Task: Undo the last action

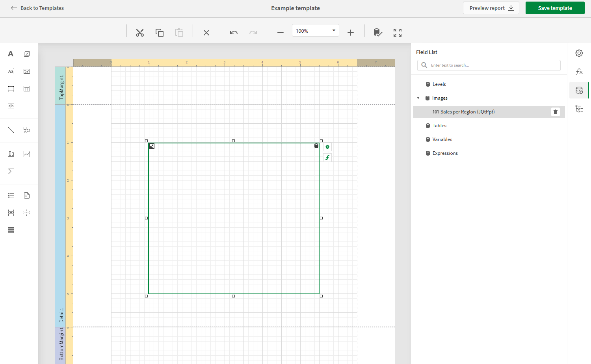Action: 233,33
